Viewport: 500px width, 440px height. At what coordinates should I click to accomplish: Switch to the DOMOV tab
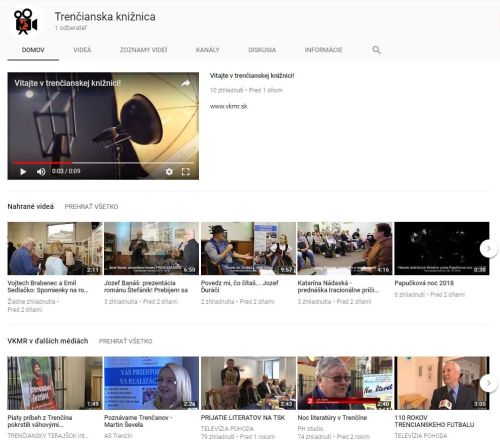(33, 50)
